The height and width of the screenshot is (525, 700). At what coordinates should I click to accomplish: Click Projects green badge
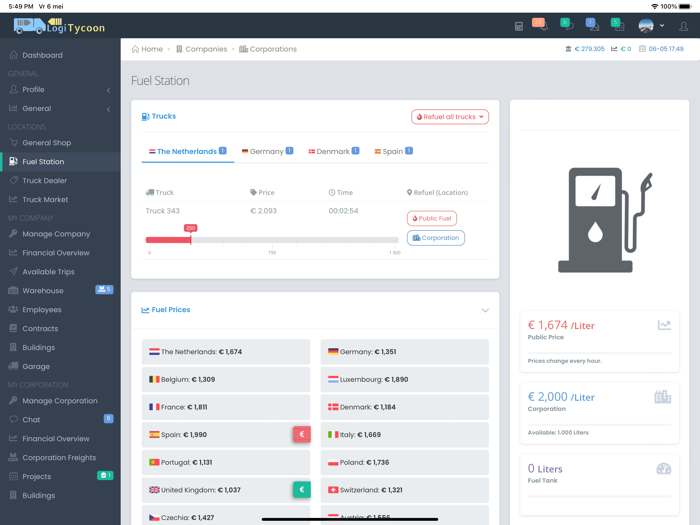coord(105,475)
